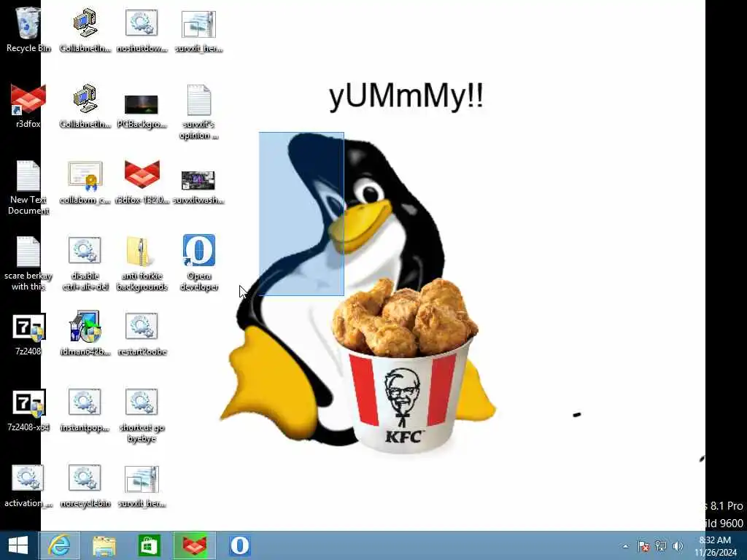747x560 pixels.
Task: Click the survxltwash... image file
Action: (x=198, y=187)
